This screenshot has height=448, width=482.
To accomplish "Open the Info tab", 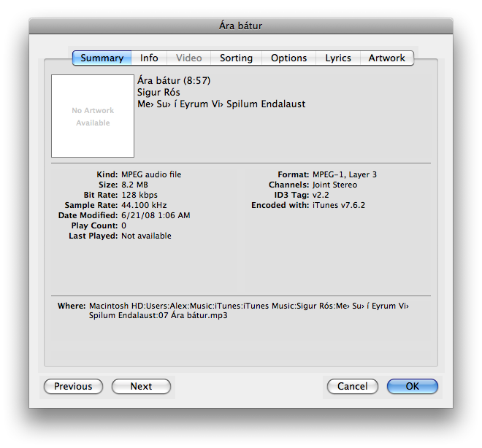I will tap(149, 58).
